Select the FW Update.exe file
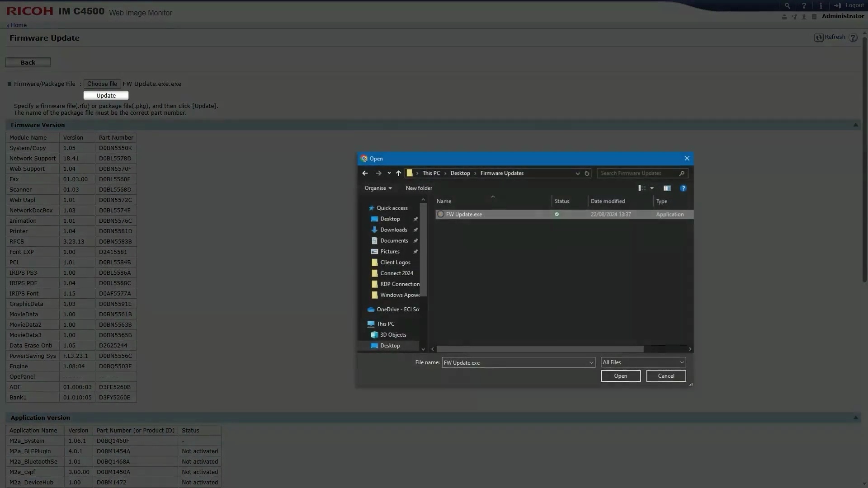Image resolution: width=868 pixels, height=488 pixels. [564, 214]
